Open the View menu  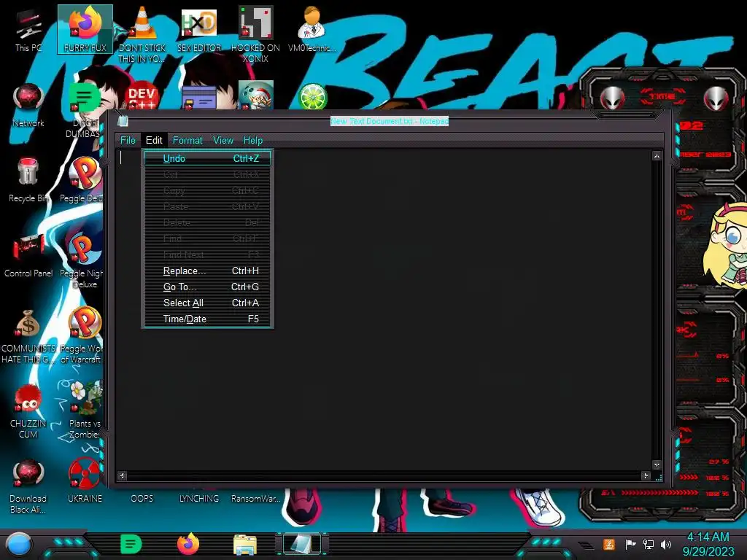pos(223,140)
